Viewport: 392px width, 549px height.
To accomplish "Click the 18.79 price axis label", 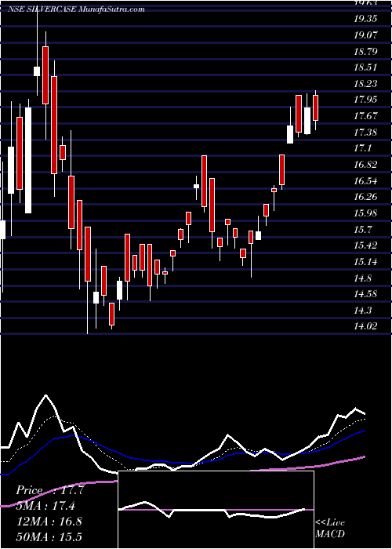I will (x=365, y=52).
